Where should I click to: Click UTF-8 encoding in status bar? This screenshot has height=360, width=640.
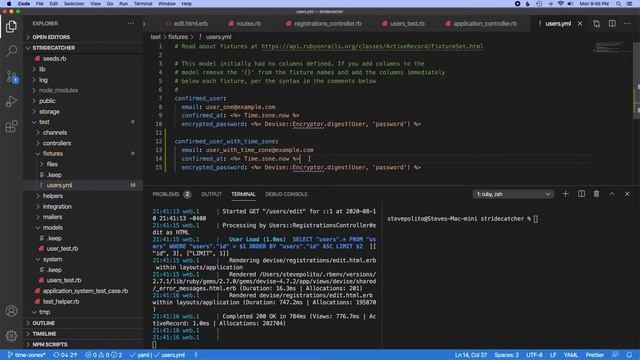(534, 355)
